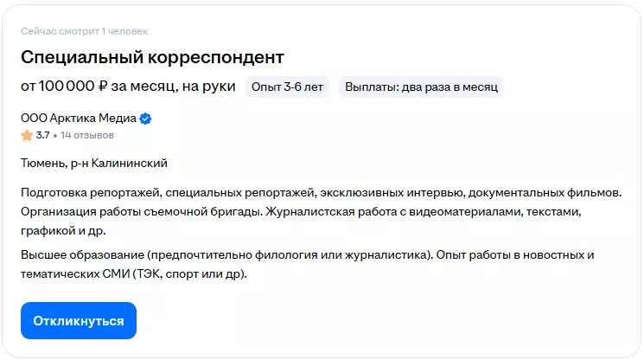Viewport: 644px width, 360px height.
Task: Click the 3.7 company rating value
Action: pos(43,135)
